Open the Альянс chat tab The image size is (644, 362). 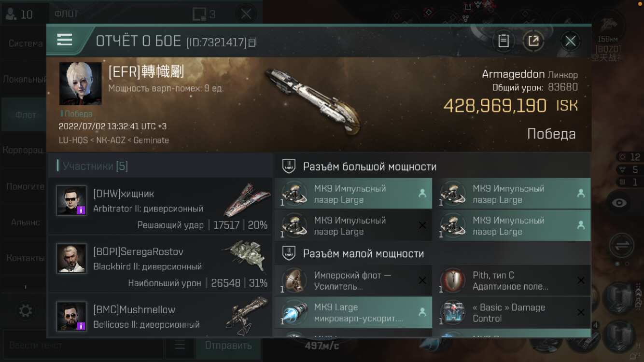click(x=25, y=222)
